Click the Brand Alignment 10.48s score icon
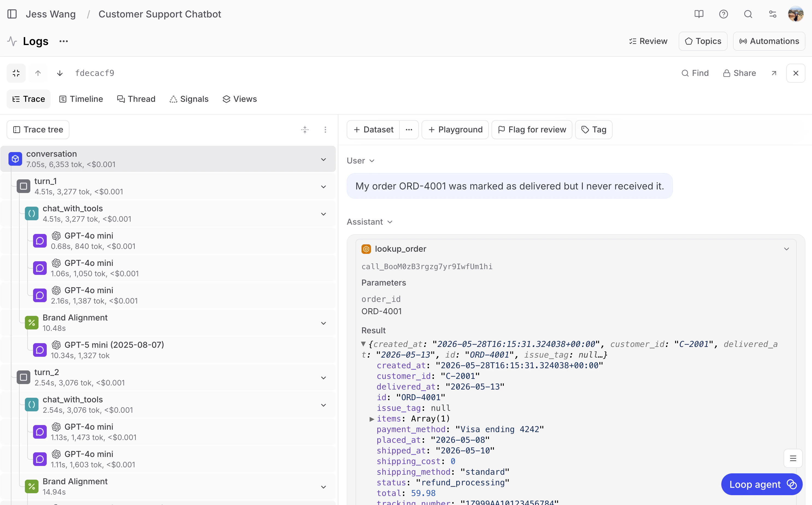This screenshot has width=812, height=505. 32,323
